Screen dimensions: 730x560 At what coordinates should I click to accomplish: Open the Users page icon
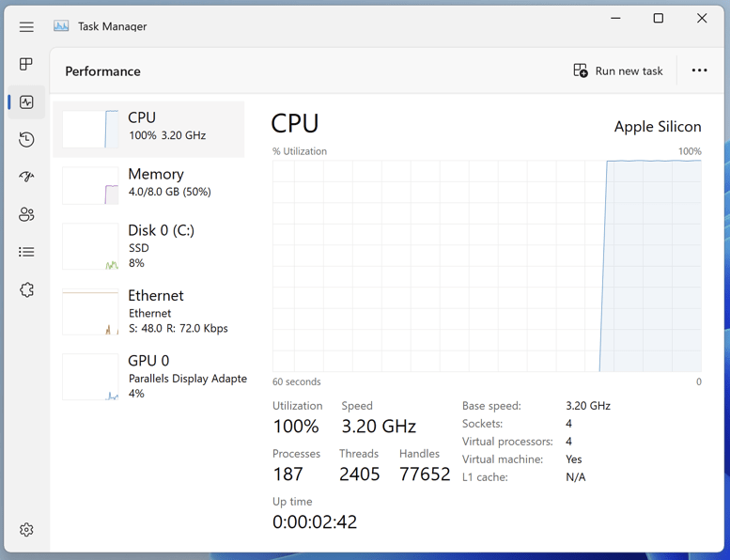click(26, 214)
